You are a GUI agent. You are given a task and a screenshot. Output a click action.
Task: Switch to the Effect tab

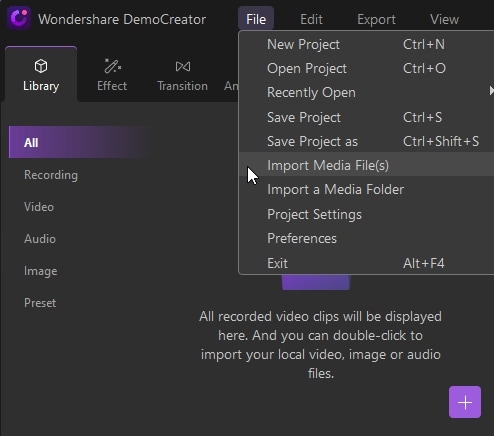pos(112,75)
